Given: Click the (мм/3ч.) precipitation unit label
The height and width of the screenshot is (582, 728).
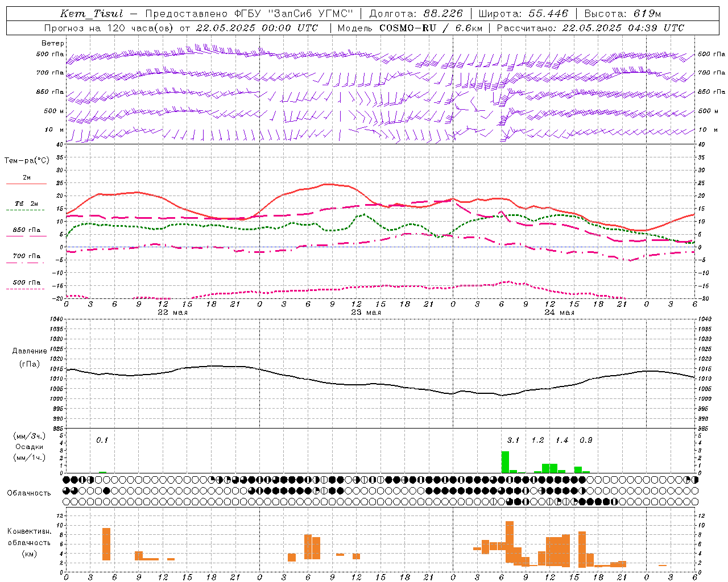Looking at the screenshot, I should click(x=29, y=436).
